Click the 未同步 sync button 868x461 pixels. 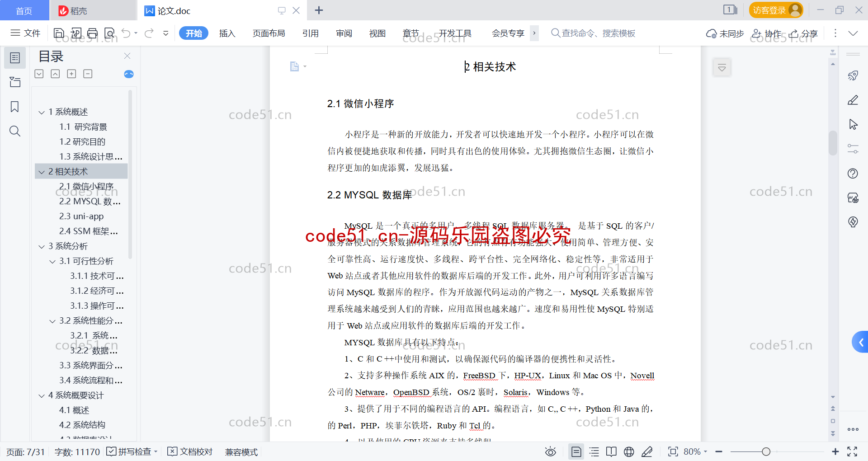(725, 33)
